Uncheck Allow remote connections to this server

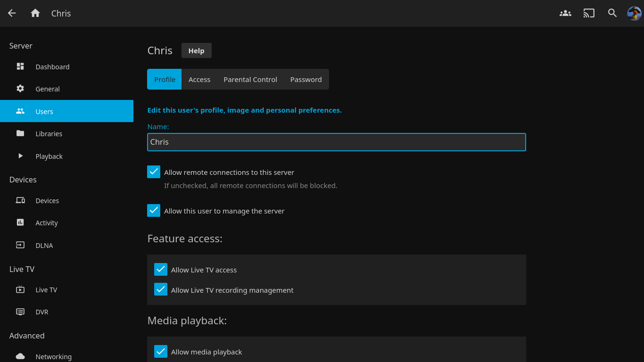pyautogui.click(x=154, y=172)
